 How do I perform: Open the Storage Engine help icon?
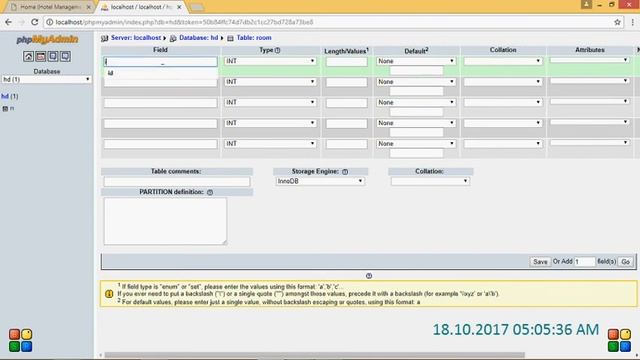click(x=345, y=172)
